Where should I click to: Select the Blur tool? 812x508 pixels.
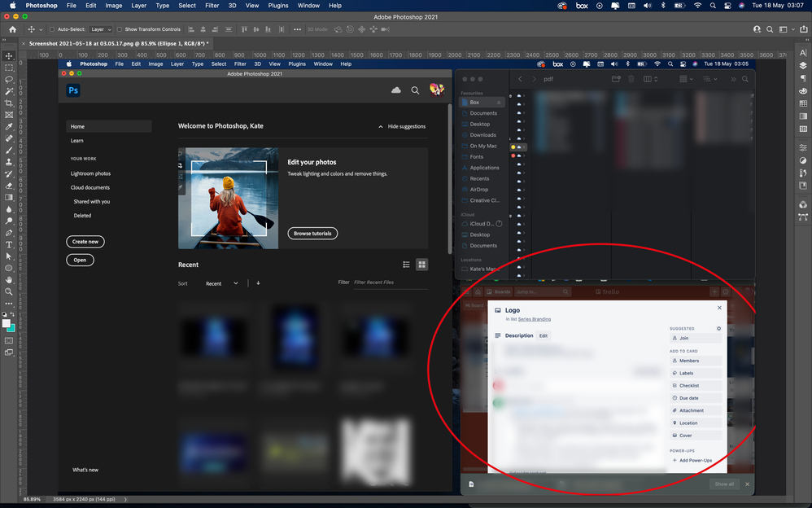[x=9, y=209]
